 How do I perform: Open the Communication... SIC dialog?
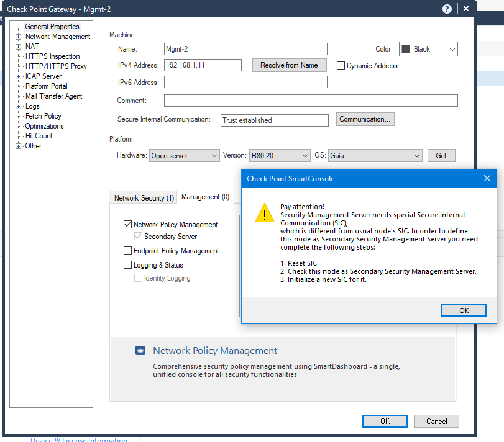click(365, 119)
